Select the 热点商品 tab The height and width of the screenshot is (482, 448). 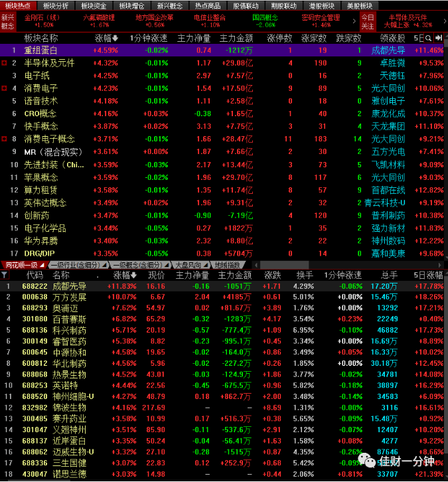(208, 5)
